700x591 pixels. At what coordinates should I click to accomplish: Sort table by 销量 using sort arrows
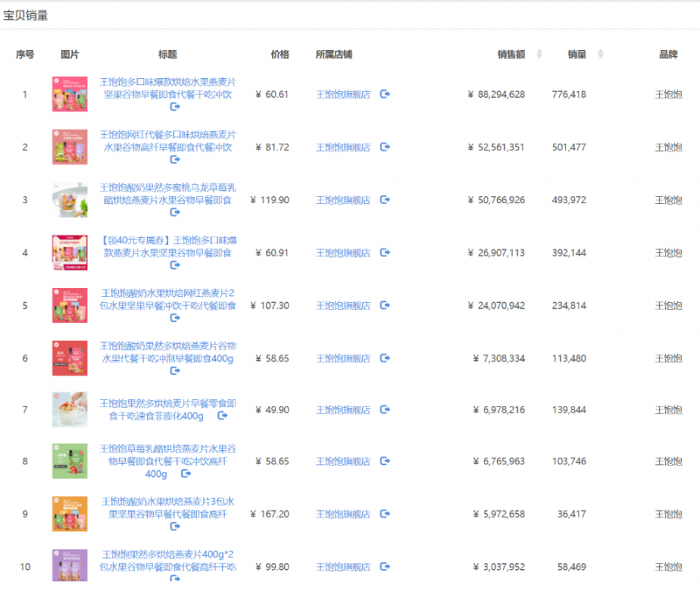(600, 54)
